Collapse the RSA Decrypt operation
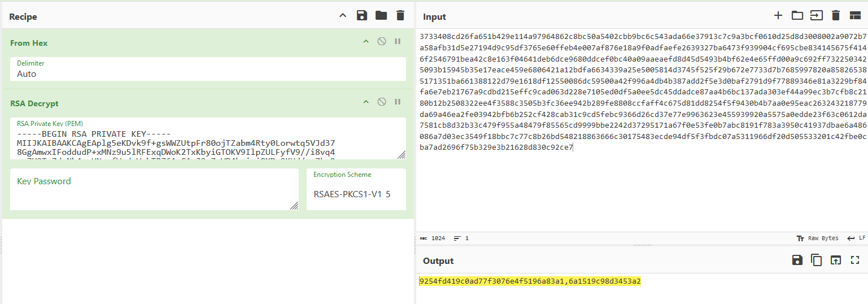This screenshot has height=304, width=868. (366, 102)
